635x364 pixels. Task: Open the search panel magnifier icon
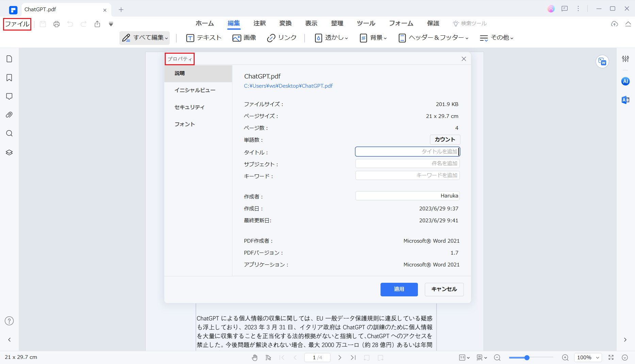click(9, 133)
